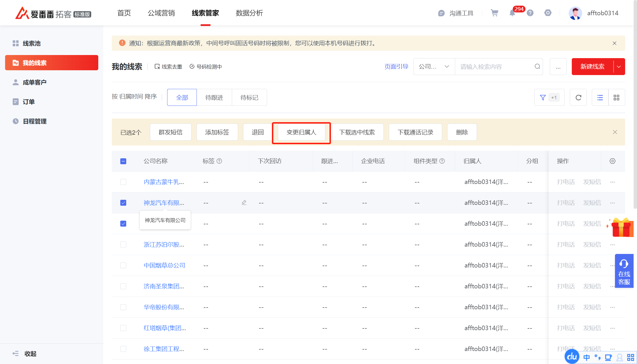The width and height of the screenshot is (637, 364).
Task: Click the afftob0314 user avatar
Action: (575, 13)
